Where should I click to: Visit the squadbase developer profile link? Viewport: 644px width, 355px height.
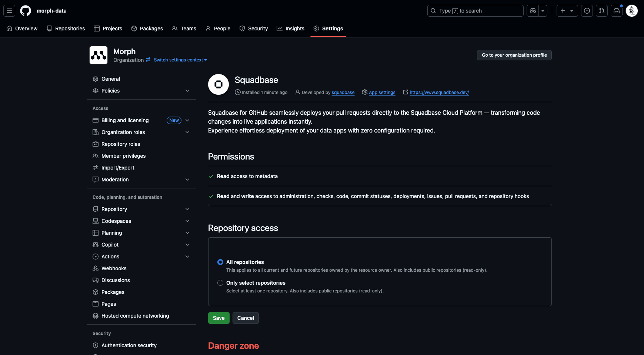click(x=343, y=93)
